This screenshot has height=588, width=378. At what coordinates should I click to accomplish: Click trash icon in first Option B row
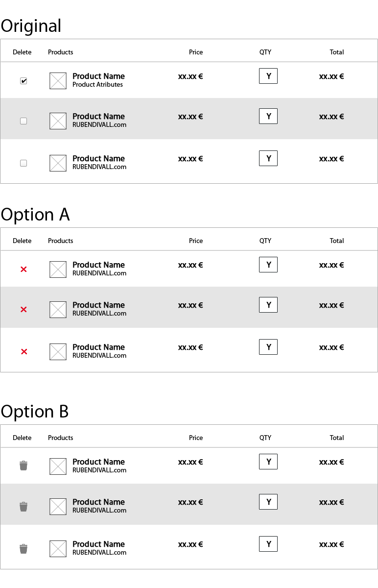coord(24,465)
